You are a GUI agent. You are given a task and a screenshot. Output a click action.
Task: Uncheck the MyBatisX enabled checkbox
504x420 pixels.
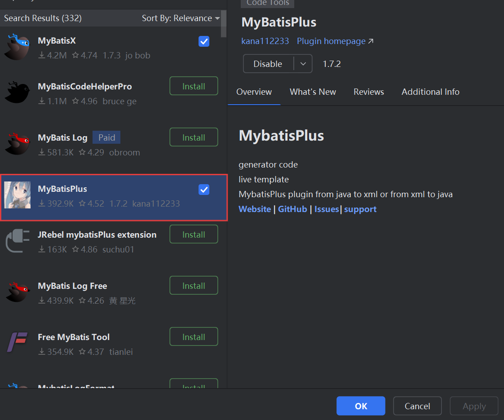pyautogui.click(x=204, y=41)
